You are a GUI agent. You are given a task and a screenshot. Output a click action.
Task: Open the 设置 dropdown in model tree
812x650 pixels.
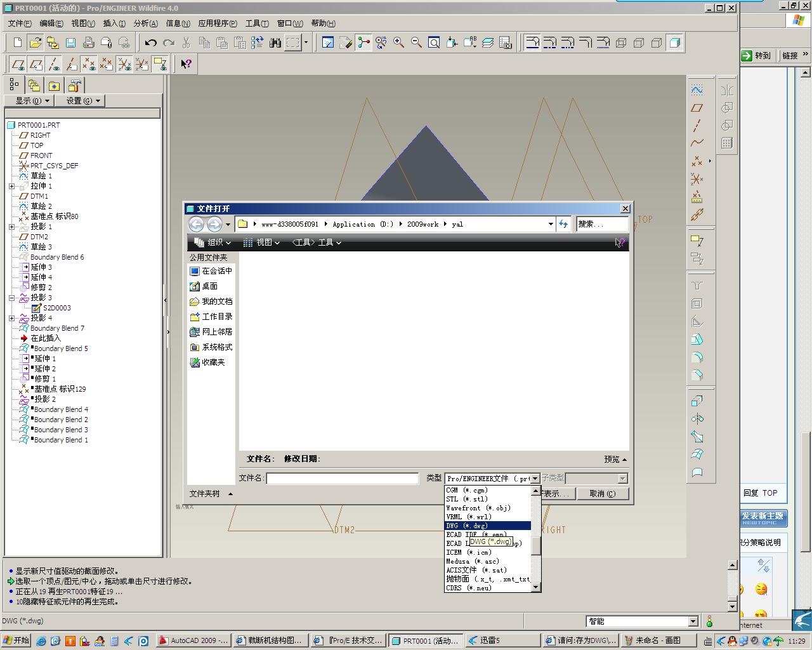[x=80, y=100]
